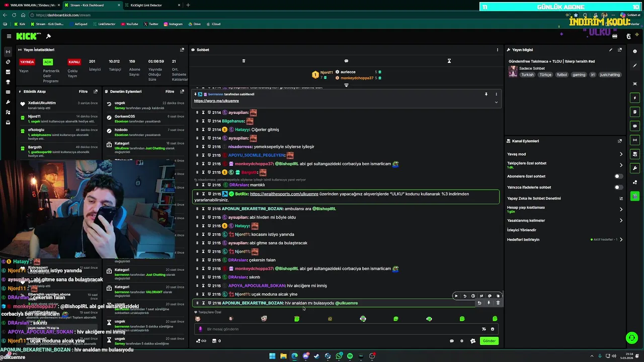
Task: Open the Twitter bookmark
Action: click(151, 24)
